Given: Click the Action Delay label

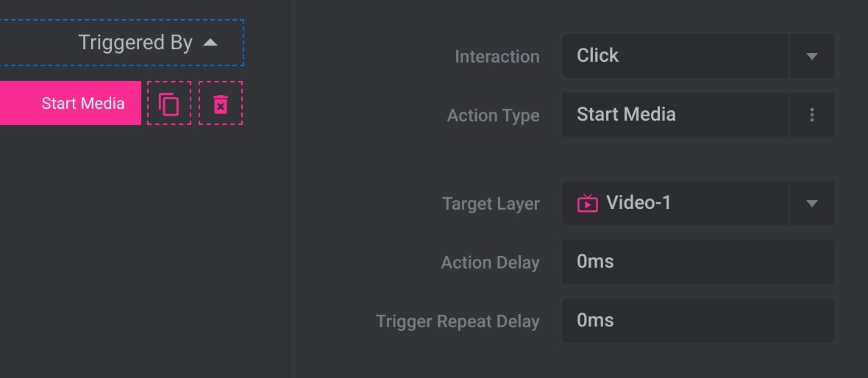Looking at the screenshot, I should click(x=490, y=263).
